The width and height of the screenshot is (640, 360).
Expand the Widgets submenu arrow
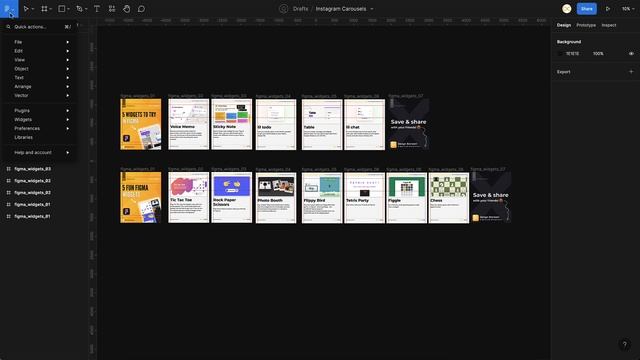68,120
